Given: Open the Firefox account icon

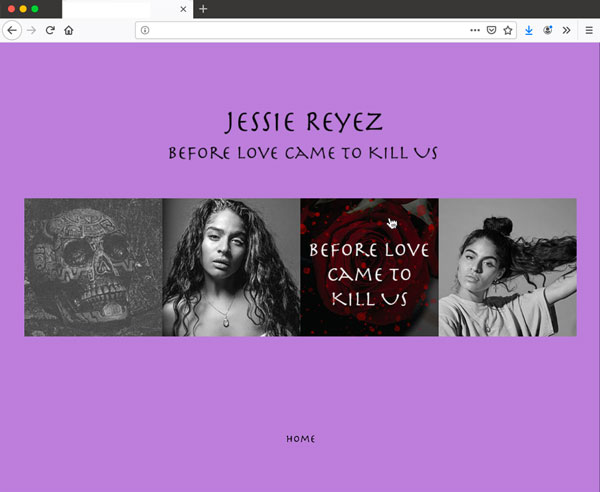Looking at the screenshot, I should tap(548, 30).
